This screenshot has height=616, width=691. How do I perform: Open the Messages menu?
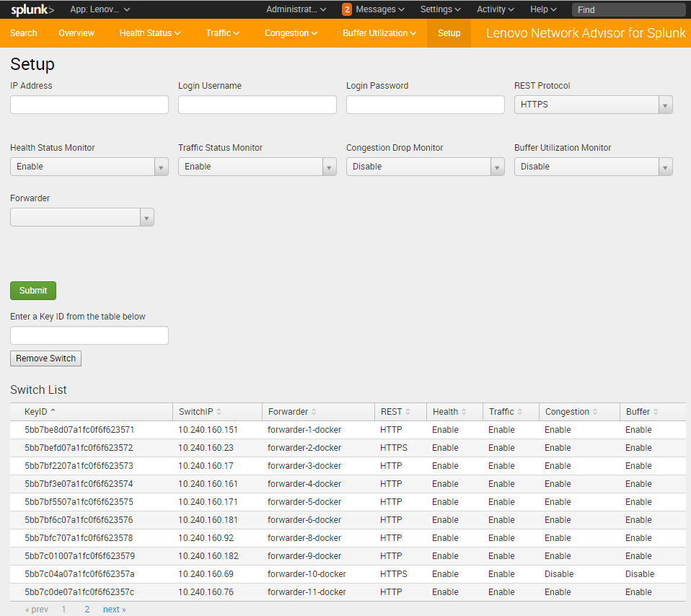(x=380, y=9)
